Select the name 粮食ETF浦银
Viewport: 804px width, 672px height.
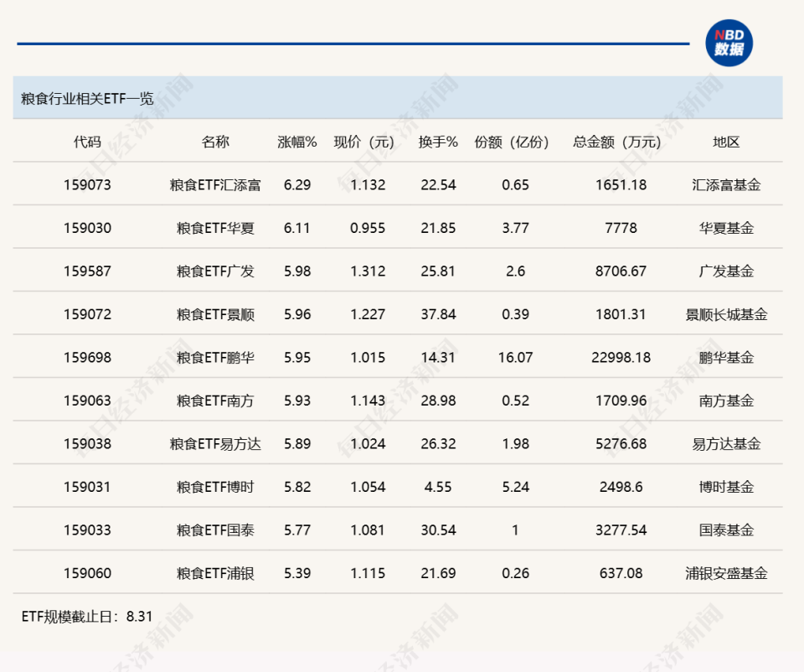point(215,572)
